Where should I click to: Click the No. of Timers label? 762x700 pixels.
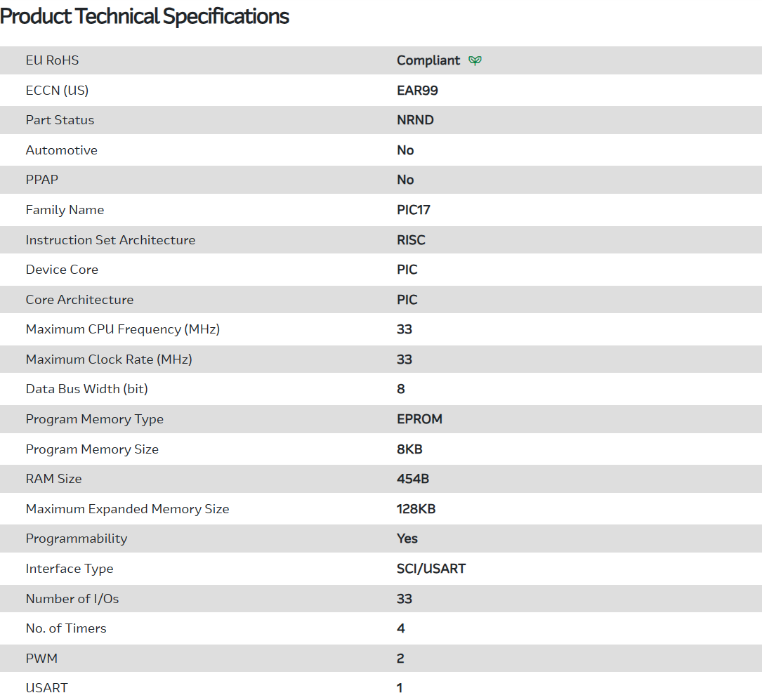tap(66, 628)
